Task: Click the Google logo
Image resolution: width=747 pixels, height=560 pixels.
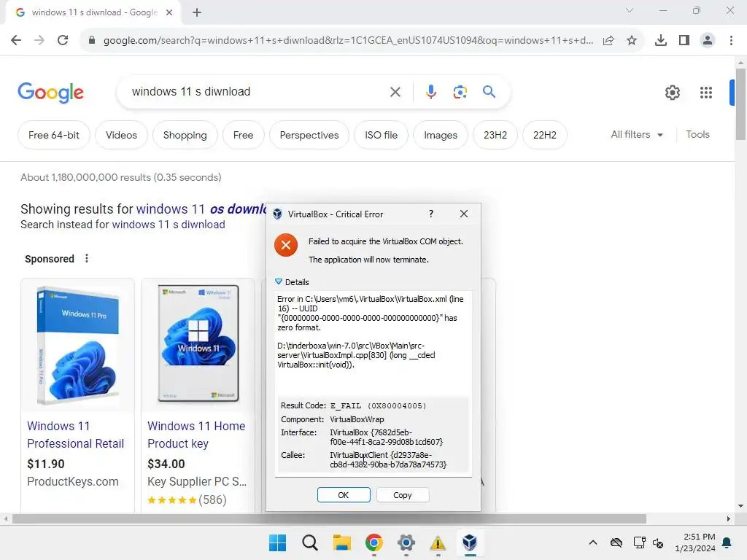Action: click(x=50, y=93)
